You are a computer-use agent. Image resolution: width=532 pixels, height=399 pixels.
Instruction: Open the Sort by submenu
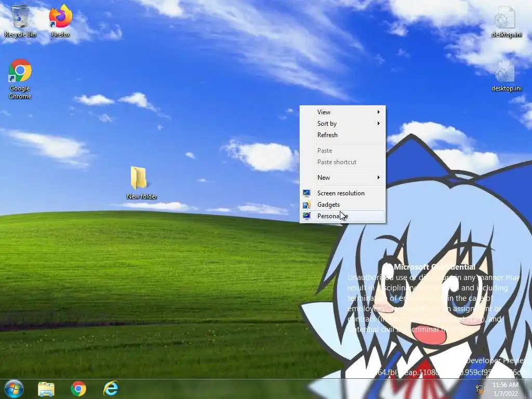(343, 124)
